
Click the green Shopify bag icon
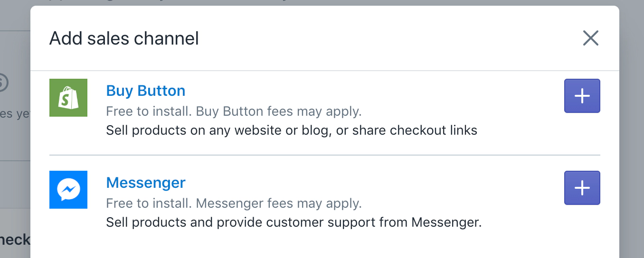(68, 98)
